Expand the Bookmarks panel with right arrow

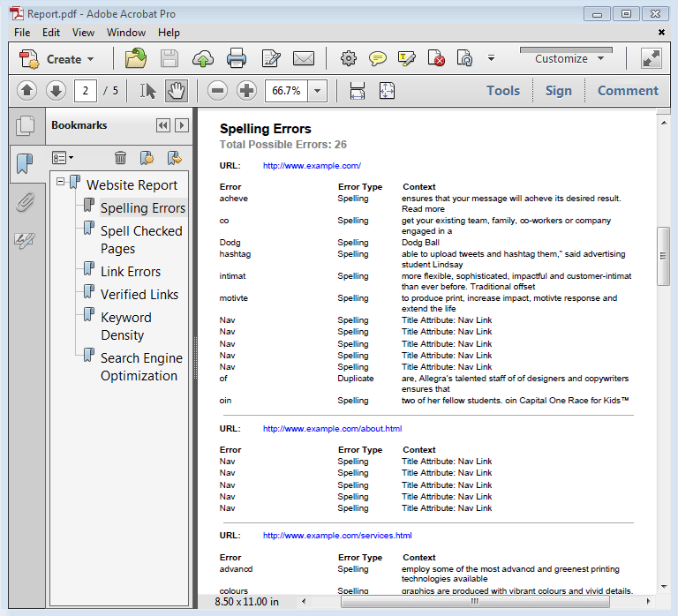tap(182, 125)
